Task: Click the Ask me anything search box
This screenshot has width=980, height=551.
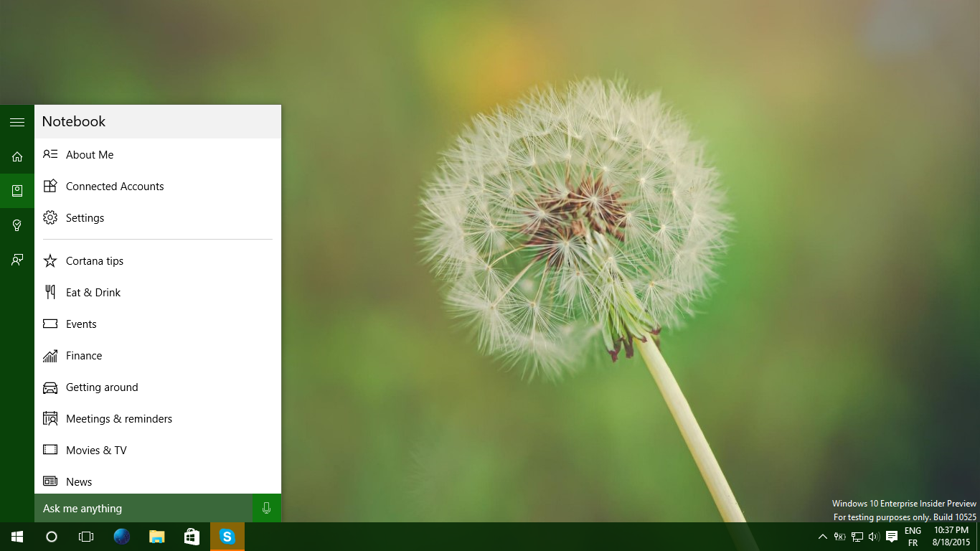Action: click(x=143, y=508)
